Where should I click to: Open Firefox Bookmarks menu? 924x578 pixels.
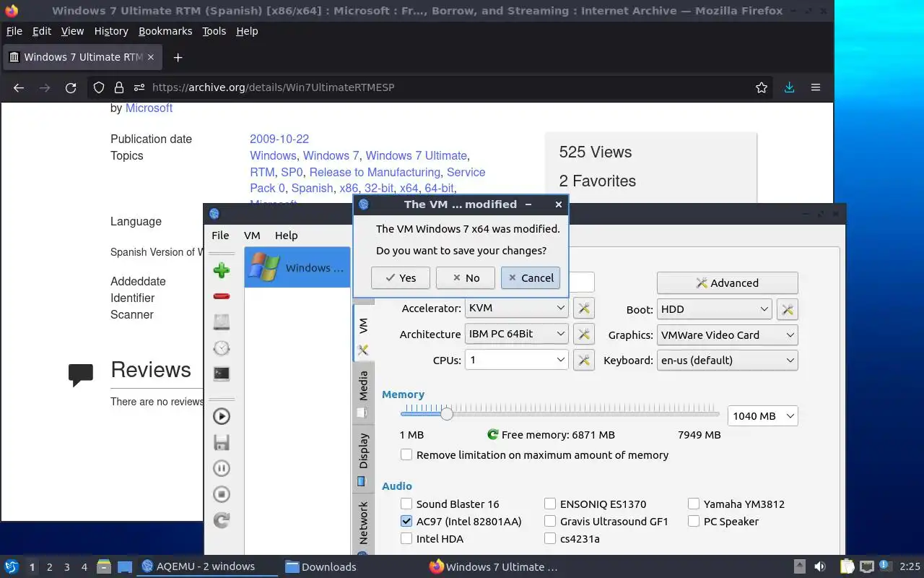pos(165,31)
